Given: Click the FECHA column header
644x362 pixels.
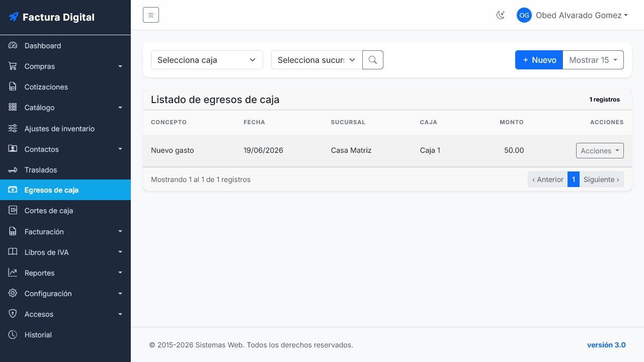Looking at the screenshot, I should click(254, 122).
